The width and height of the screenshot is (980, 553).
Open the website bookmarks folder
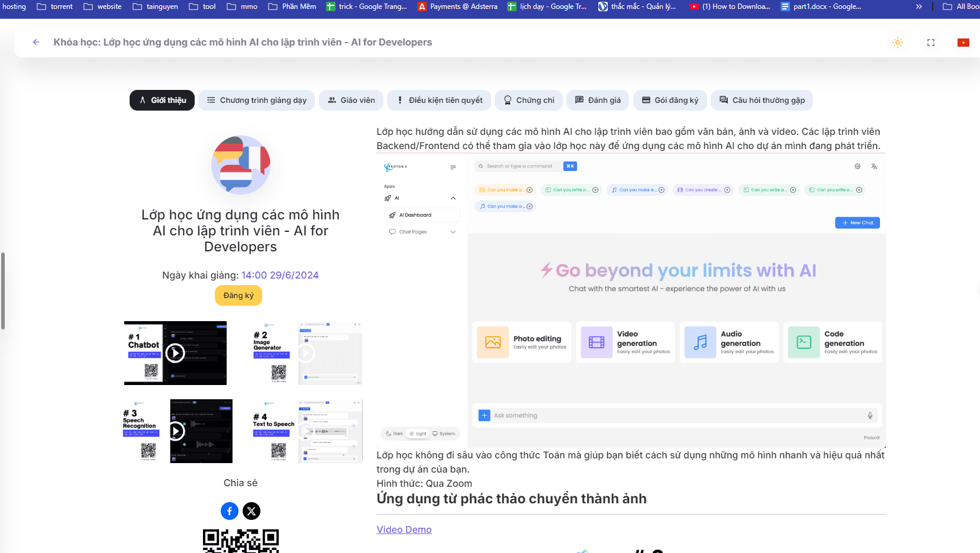(x=103, y=7)
